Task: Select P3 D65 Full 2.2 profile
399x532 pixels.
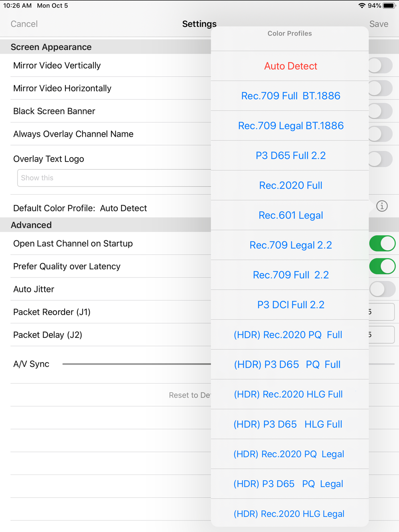Action: point(290,156)
